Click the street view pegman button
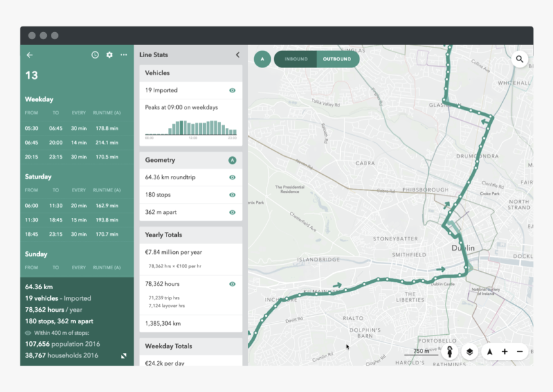Image resolution: width=553 pixels, height=392 pixels. [x=450, y=352]
